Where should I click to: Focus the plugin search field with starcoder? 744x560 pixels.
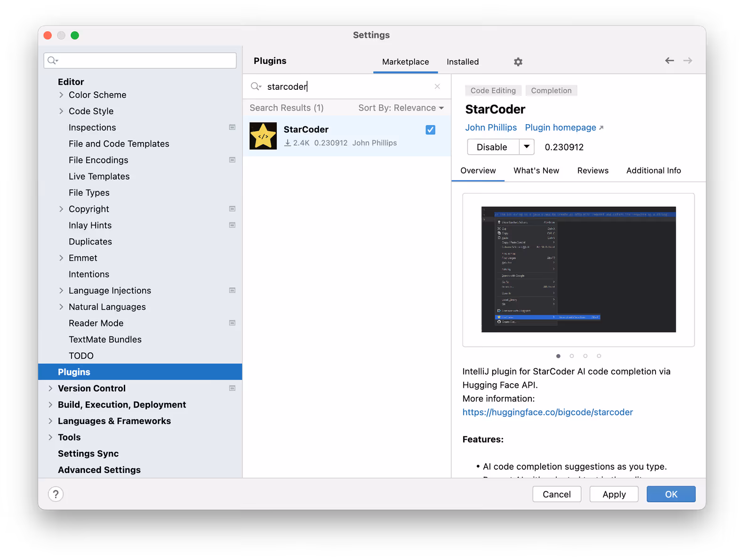point(347,87)
